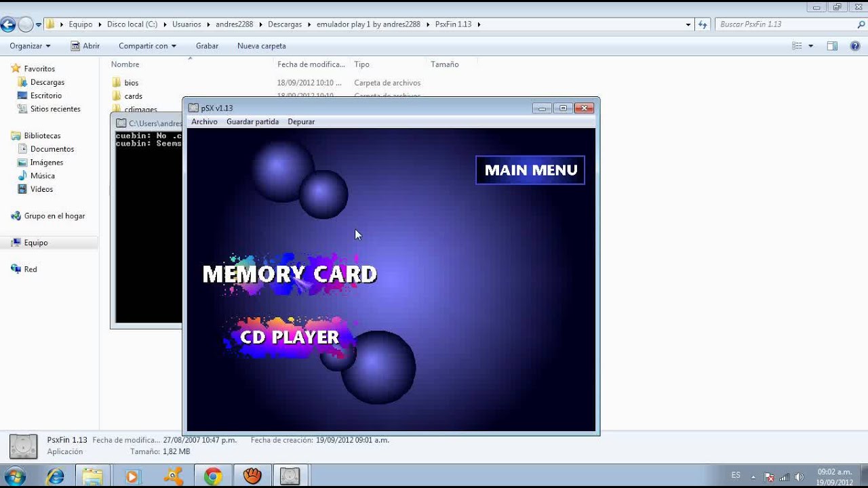The height and width of the screenshot is (488, 868).
Task: Click the cuebin console window title bar
Action: click(147, 123)
